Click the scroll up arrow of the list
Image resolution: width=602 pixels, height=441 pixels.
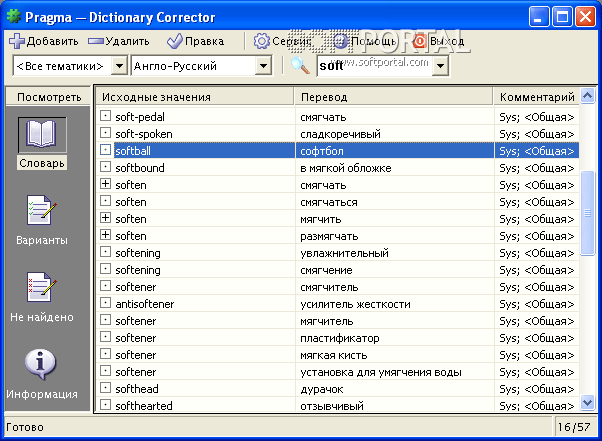587,96
